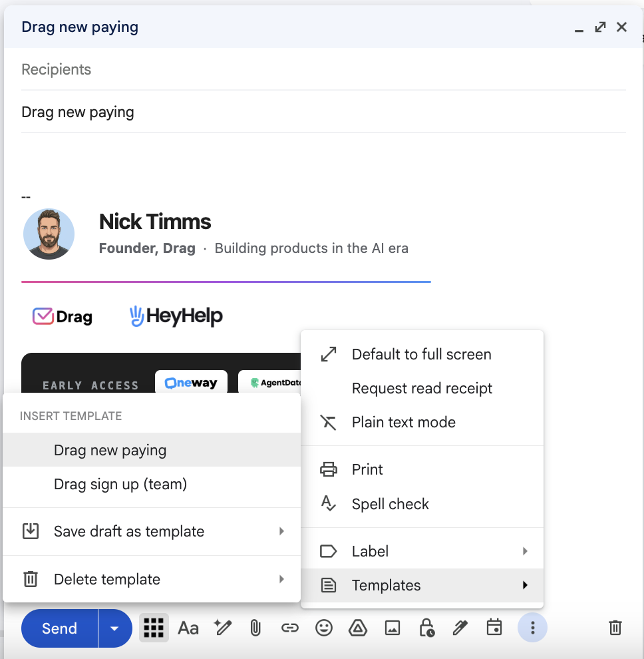The width and height of the screenshot is (644, 659).
Task: Click the Recipients field
Action: [x=323, y=69]
